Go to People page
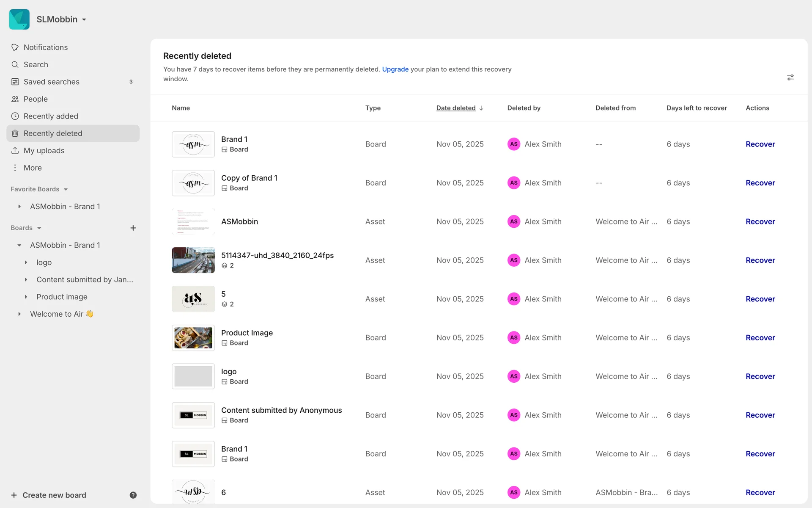 pos(36,99)
